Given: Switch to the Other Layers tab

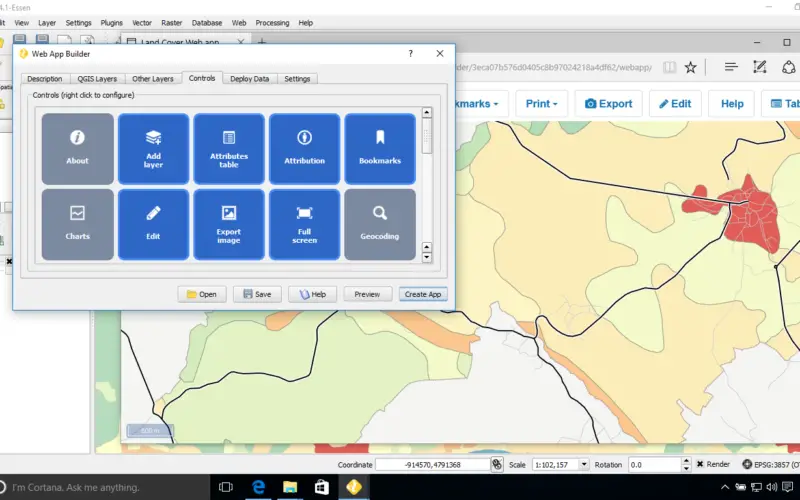Looking at the screenshot, I should point(153,79).
